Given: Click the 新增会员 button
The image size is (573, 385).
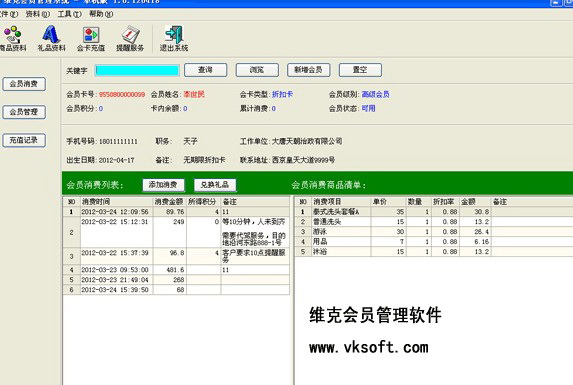Looking at the screenshot, I should (x=308, y=70).
